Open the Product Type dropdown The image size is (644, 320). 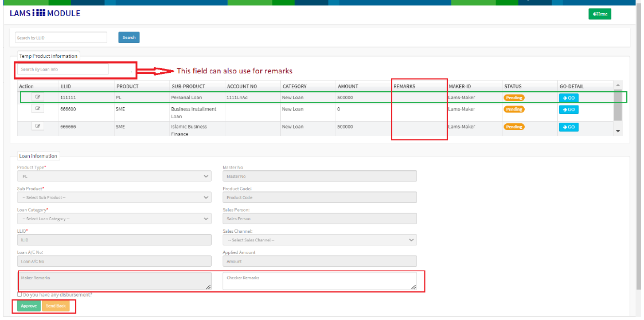click(114, 177)
